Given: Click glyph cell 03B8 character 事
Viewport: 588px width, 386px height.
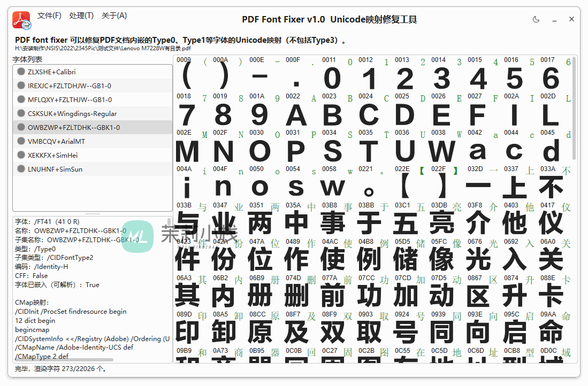Looking at the screenshot, I should point(338,219).
